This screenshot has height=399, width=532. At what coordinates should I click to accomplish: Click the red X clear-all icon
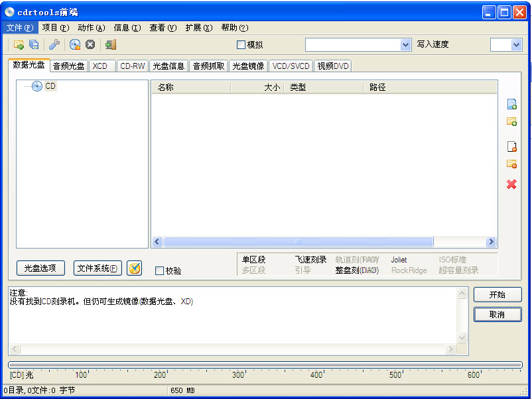pyautogui.click(x=511, y=184)
